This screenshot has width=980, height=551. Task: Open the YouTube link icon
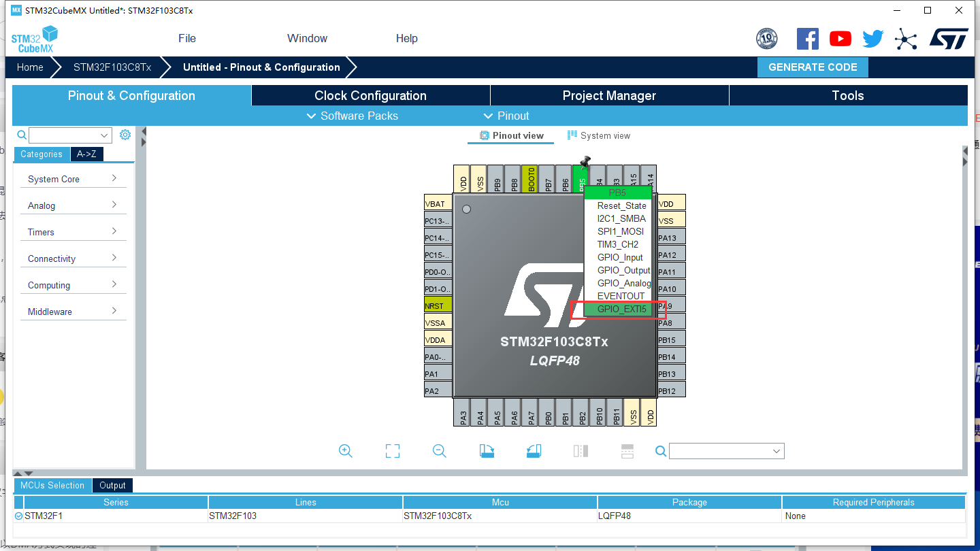point(840,39)
